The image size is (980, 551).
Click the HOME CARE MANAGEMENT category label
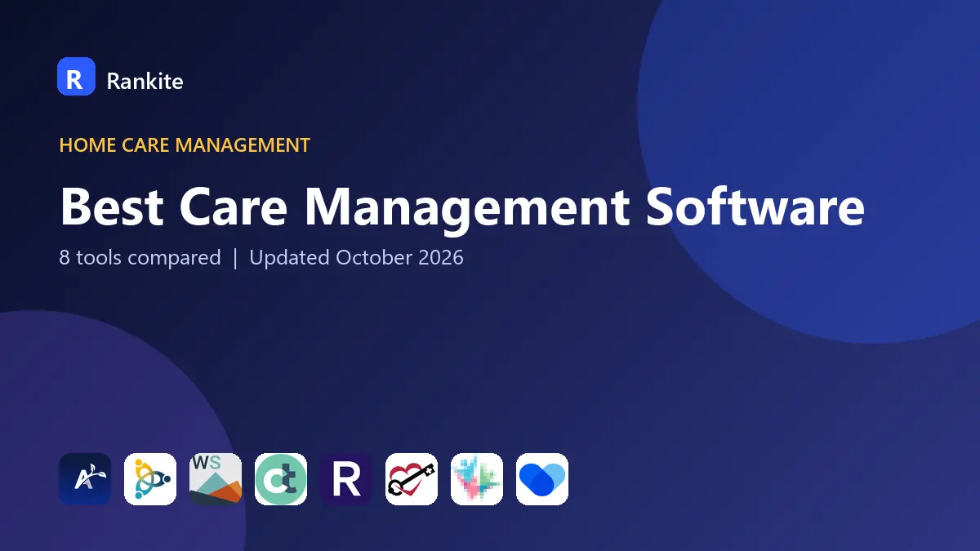[185, 145]
